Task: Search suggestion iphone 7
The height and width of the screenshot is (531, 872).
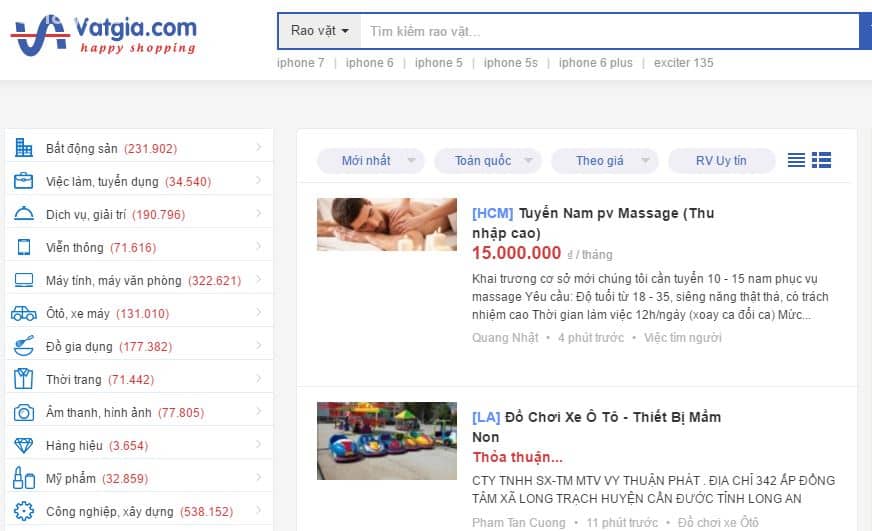Action: click(300, 63)
